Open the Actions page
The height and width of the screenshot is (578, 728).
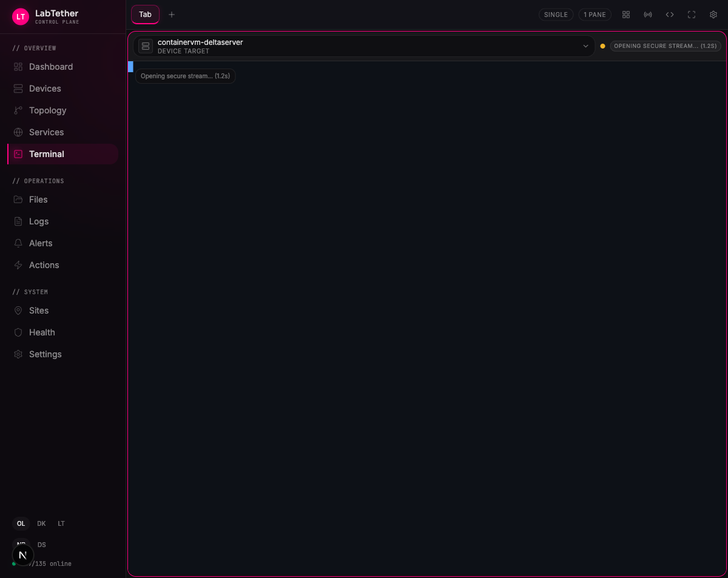[x=62, y=265]
